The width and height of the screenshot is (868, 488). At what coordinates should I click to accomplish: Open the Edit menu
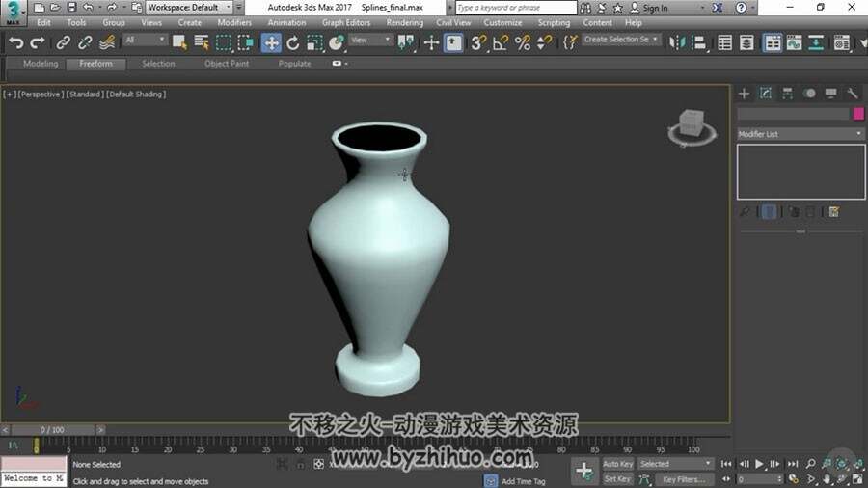43,23
